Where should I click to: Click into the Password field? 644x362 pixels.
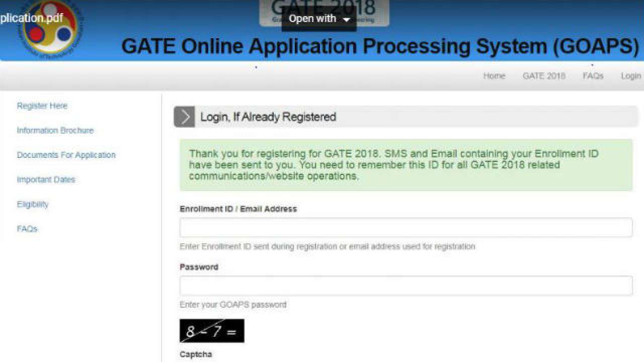pos(406,286)
